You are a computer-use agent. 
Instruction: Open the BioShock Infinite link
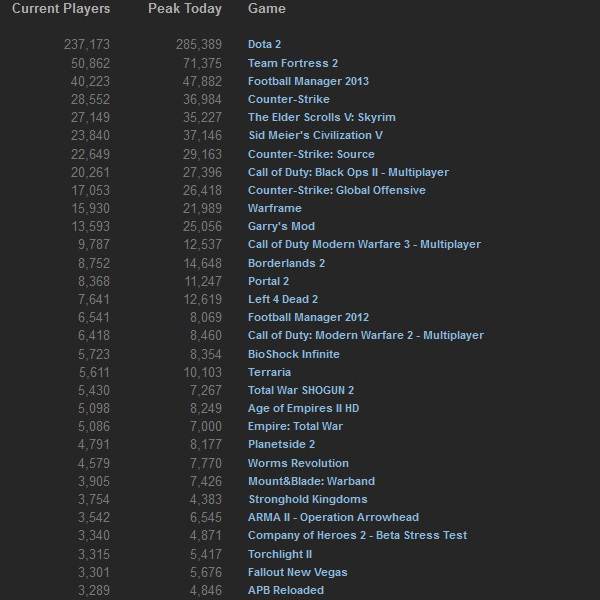coord(293,354)
